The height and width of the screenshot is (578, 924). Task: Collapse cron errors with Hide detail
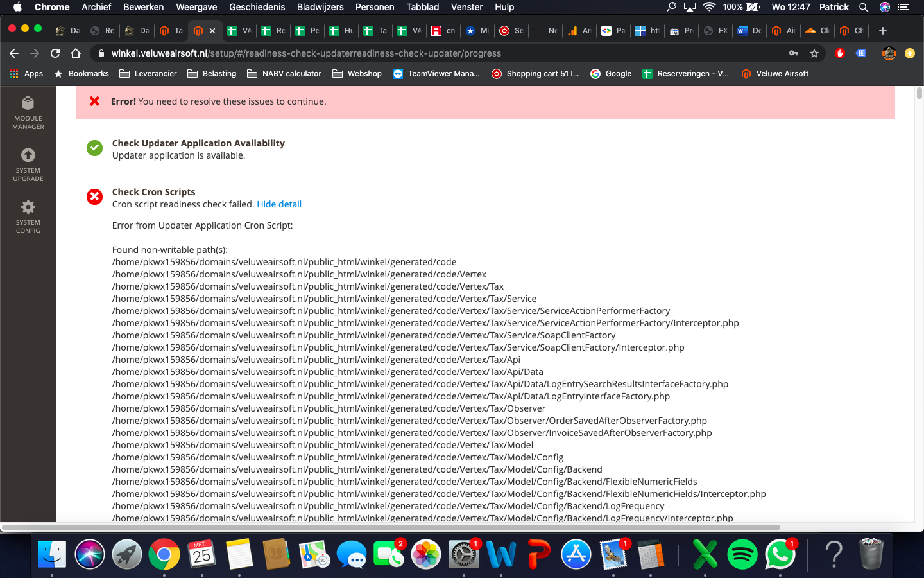[278, 204]
